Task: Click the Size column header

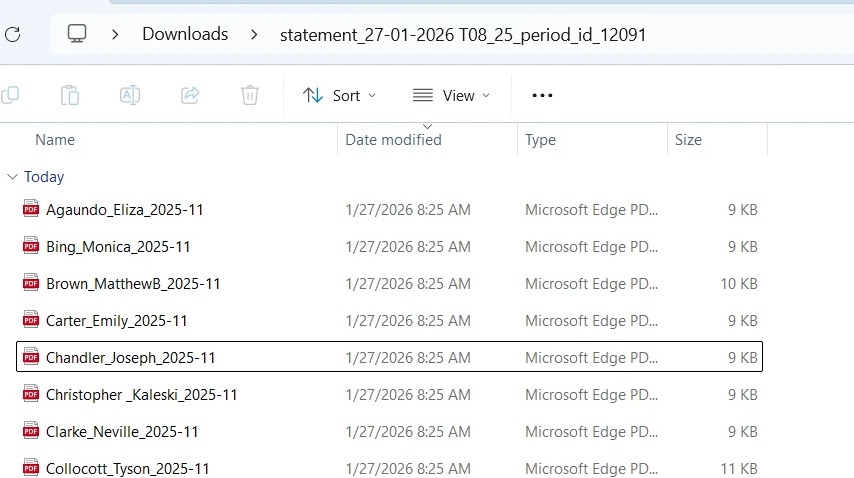Action: pos(688,140)
